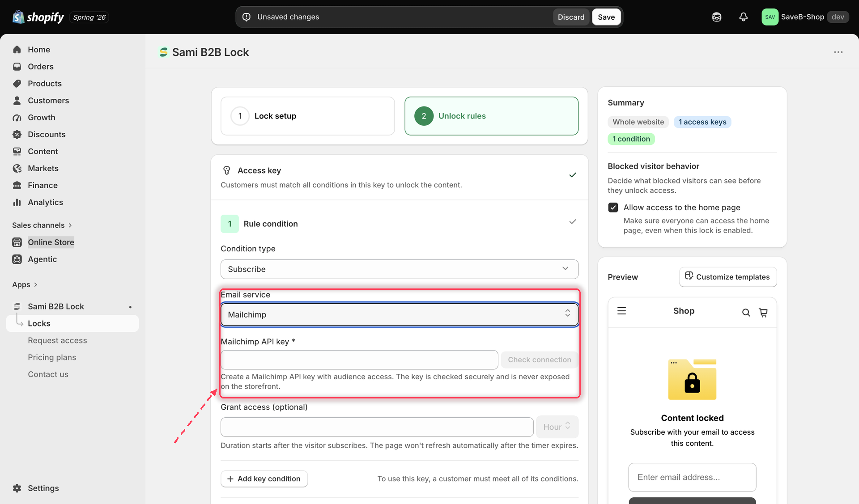Viewport: 859px width, 504px height.
Task: Collapse the Access key section
Action: [x=572, y=175]
